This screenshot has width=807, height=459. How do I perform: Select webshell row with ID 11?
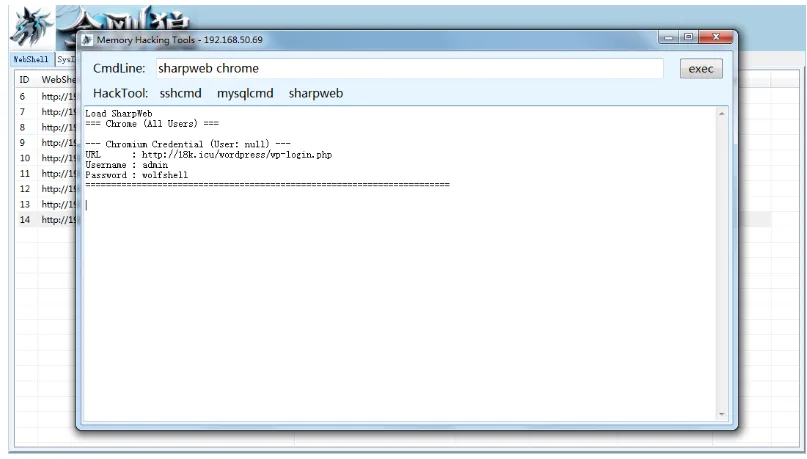click(x=46, y=173)
